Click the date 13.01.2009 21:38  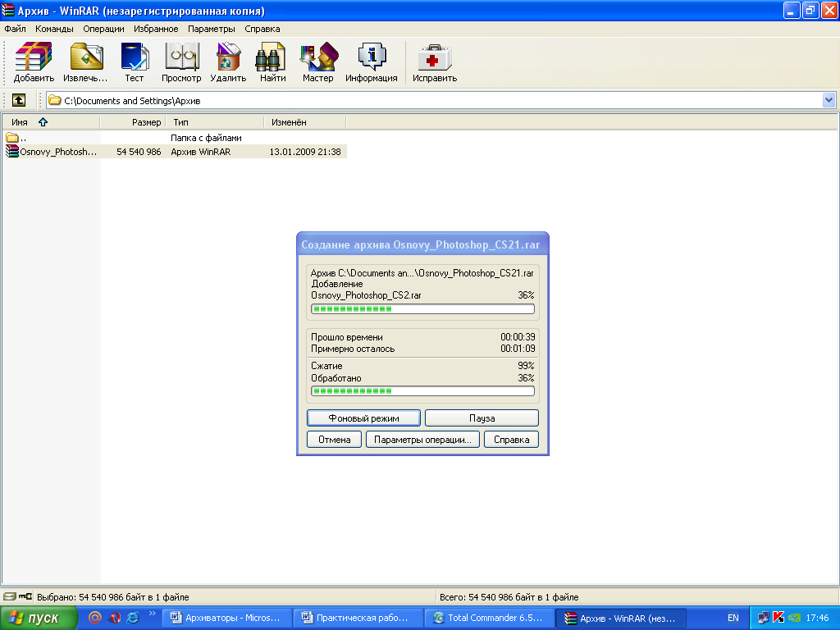point(305,152)
